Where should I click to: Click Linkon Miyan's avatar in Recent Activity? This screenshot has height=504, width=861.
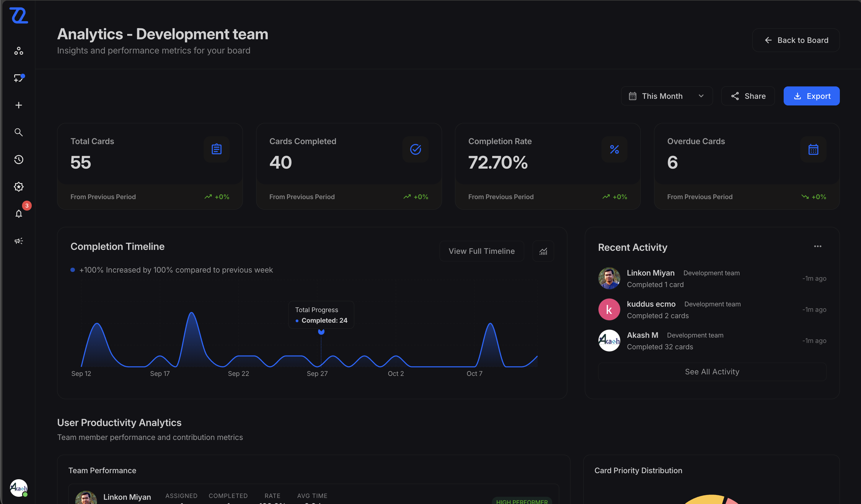pos(609,278)
